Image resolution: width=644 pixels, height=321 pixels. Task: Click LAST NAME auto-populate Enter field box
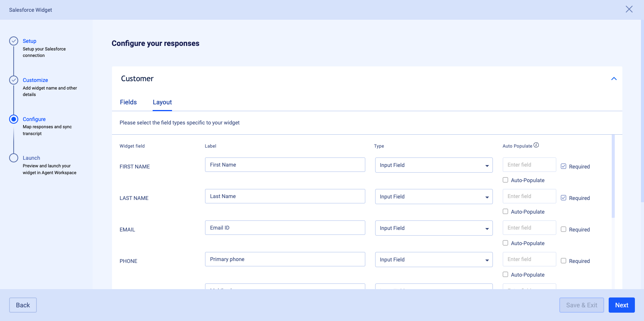529,196
